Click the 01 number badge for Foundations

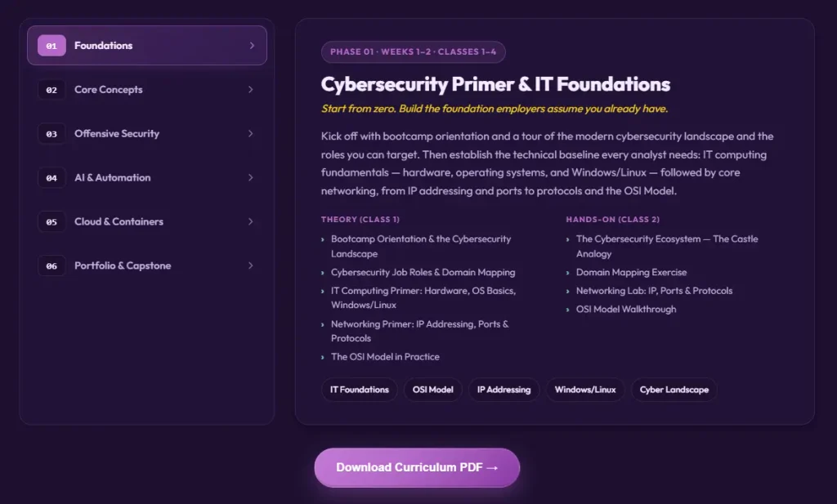tap(51, 46)
